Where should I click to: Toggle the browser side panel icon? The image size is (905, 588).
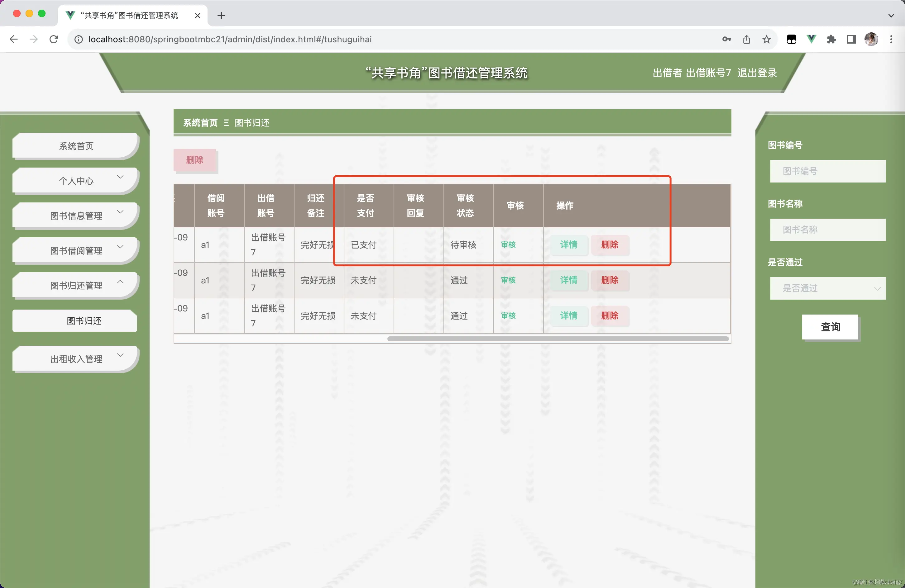[851, 39]
